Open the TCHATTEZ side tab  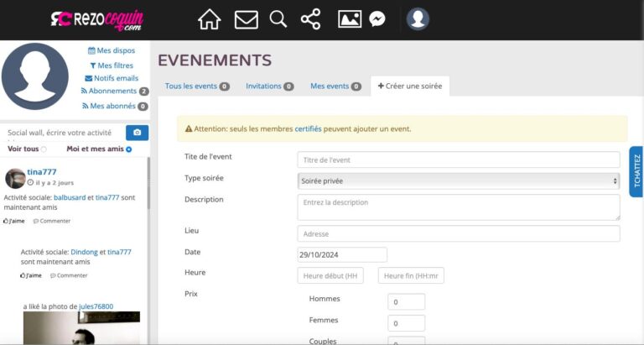point(636,171)
